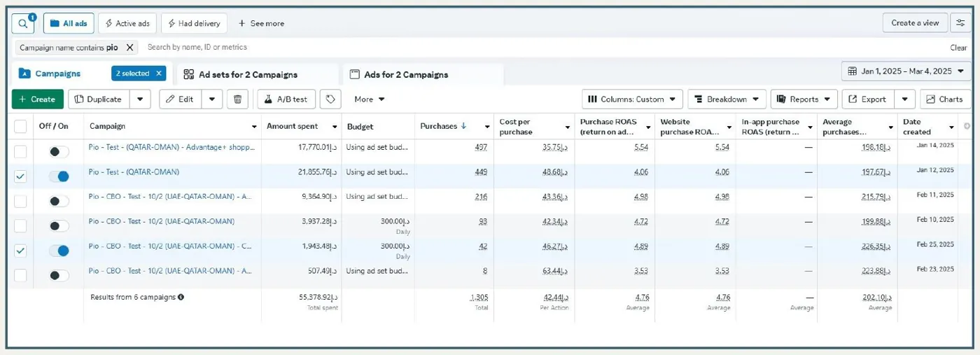Select the All ads view tab
This screenshot has width=980, height=355.
(x=69, y=23)
